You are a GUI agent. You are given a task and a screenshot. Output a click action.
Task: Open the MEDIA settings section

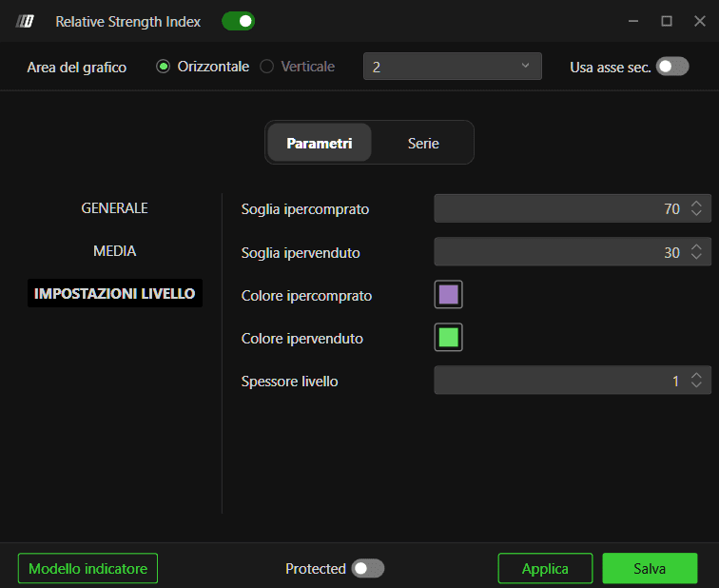(115, 251)
